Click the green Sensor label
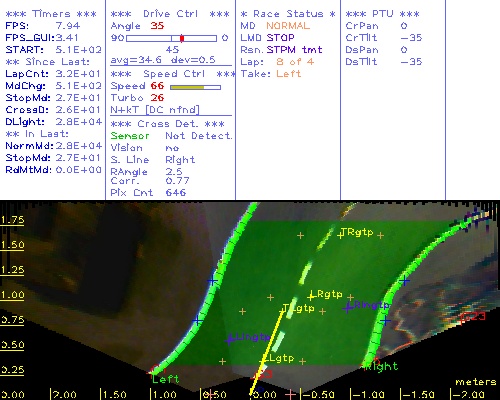Screen dimensions: 500x400 130,136
